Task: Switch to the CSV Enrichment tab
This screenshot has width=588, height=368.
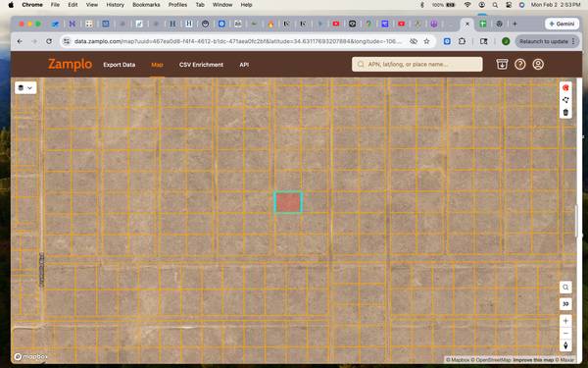Action: 201,65
